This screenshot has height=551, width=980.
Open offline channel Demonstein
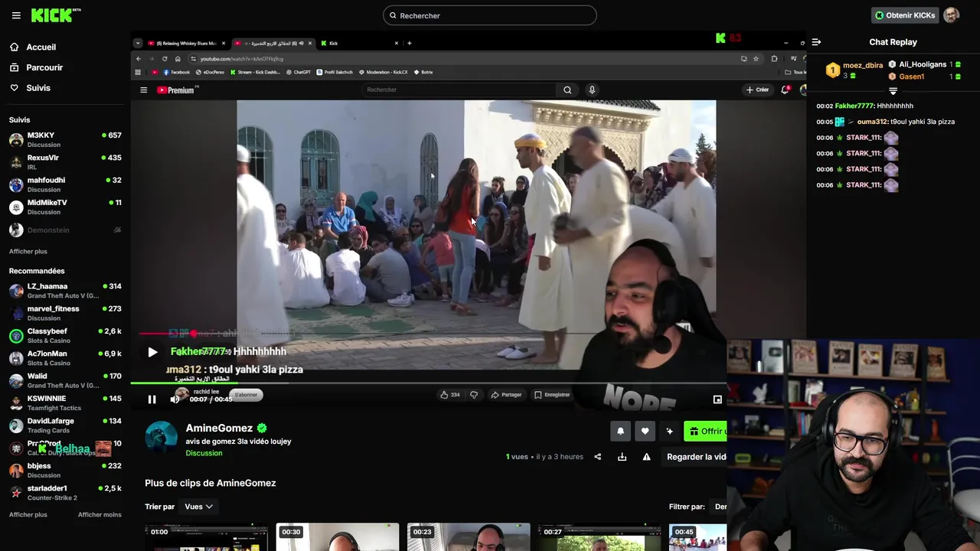pyautogui.click(x=65, y=230)
